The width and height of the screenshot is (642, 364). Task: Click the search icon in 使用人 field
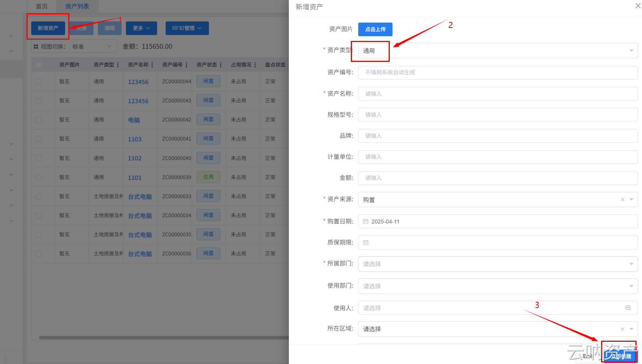click(x=628, y=308)
